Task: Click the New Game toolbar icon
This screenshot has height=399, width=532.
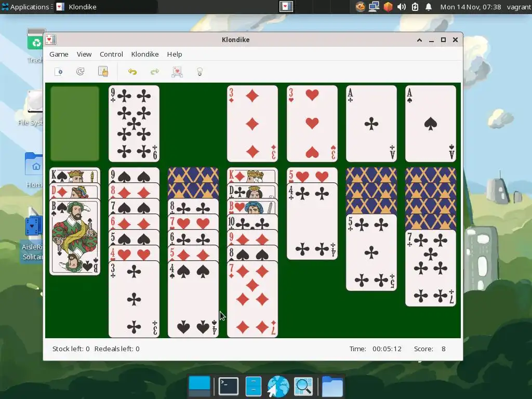Action: 58,72
